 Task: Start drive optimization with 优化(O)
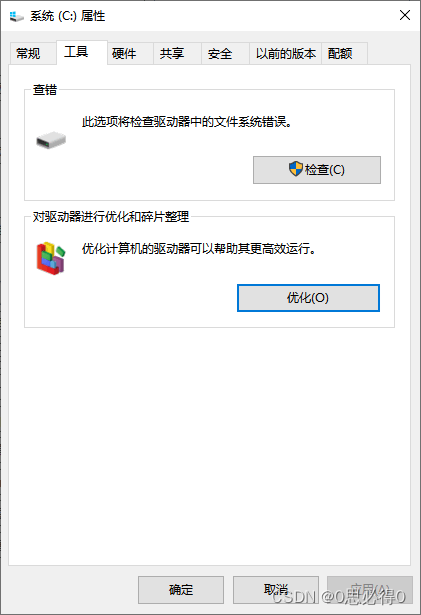[x=308, y=298]
